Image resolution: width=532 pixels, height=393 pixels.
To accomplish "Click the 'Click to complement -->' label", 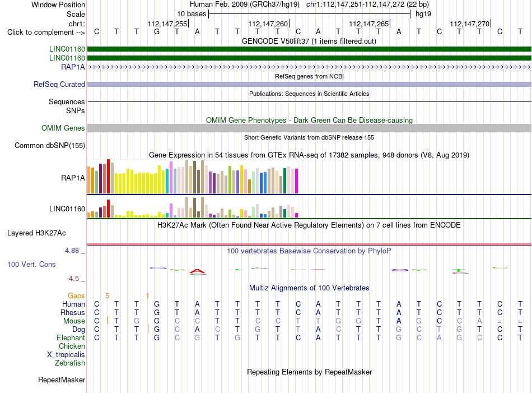I will tap(46, 33).
